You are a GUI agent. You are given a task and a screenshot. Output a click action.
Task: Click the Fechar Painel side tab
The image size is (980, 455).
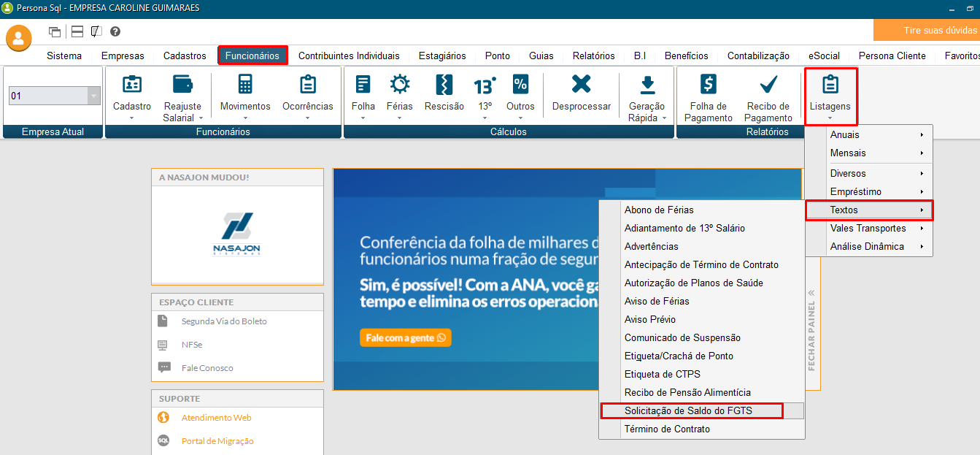point(811,330)
